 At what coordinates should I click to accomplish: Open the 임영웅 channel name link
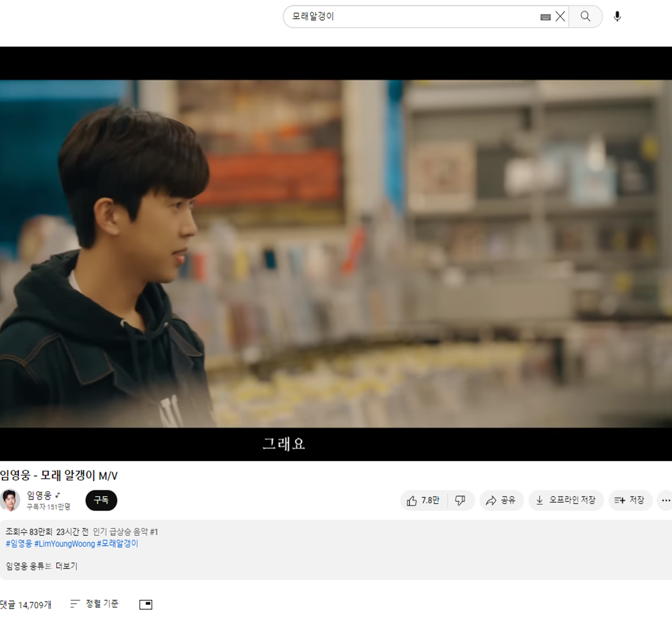[39, 495]
